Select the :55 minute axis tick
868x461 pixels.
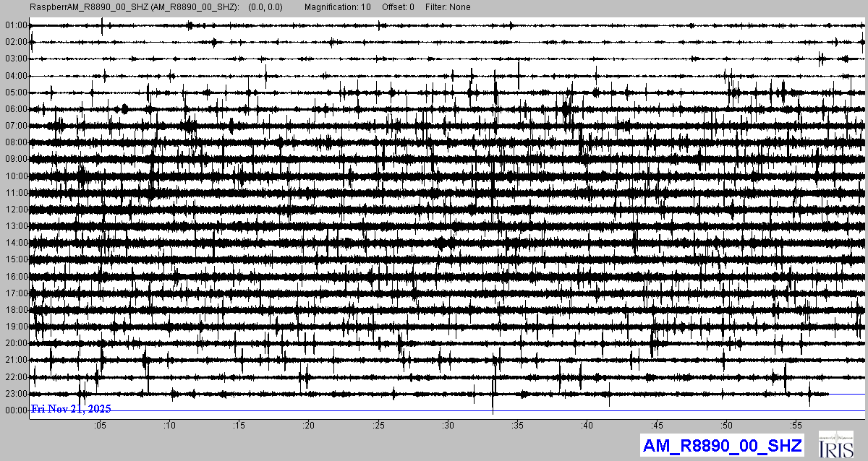pyautogui.click(x=796, y=425)
